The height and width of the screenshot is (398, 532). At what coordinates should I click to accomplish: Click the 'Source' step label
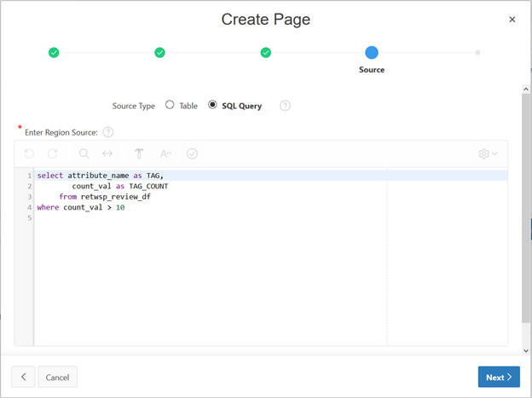coord(372,70)
